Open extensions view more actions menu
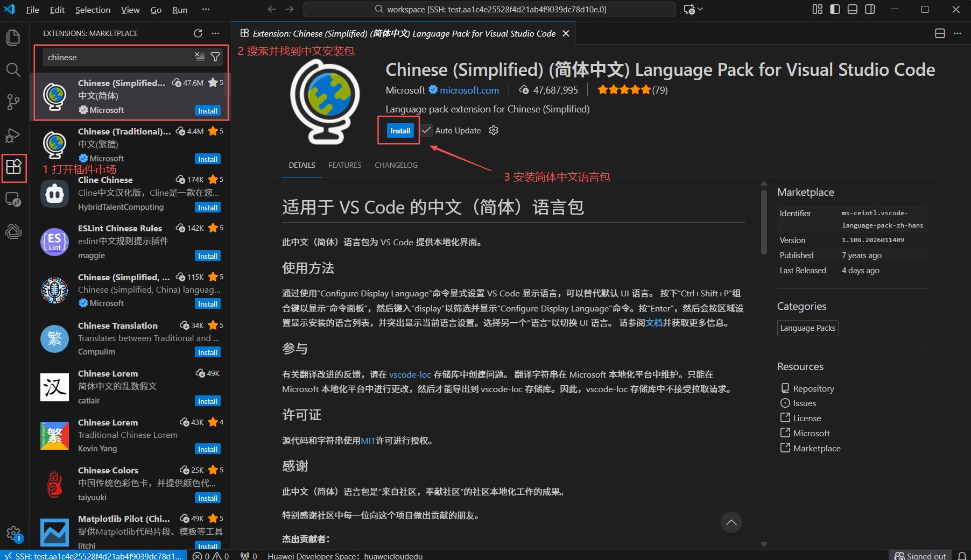 [215, 33]
